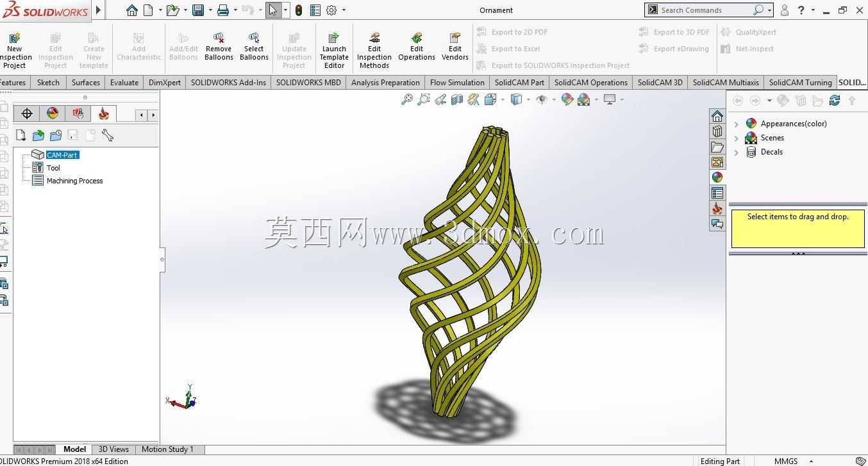Open Edit Vendors
868x466 pixels.
[455, 47]
